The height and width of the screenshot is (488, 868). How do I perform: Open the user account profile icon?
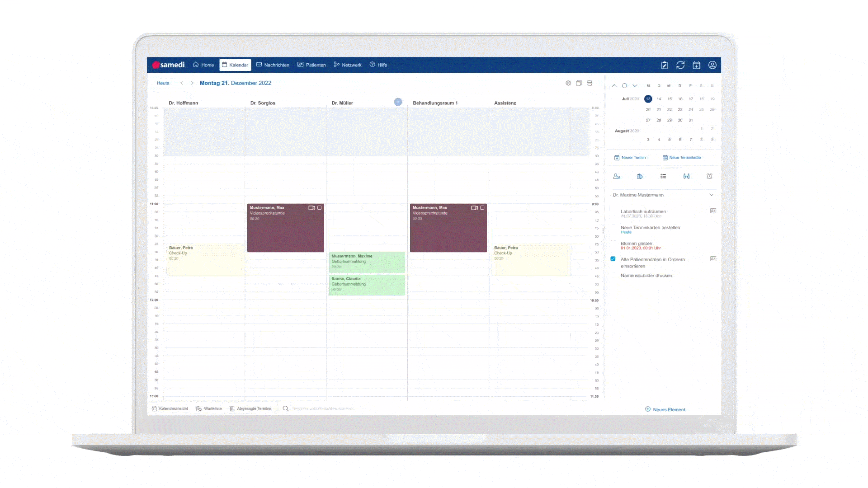tap(712, 65)
